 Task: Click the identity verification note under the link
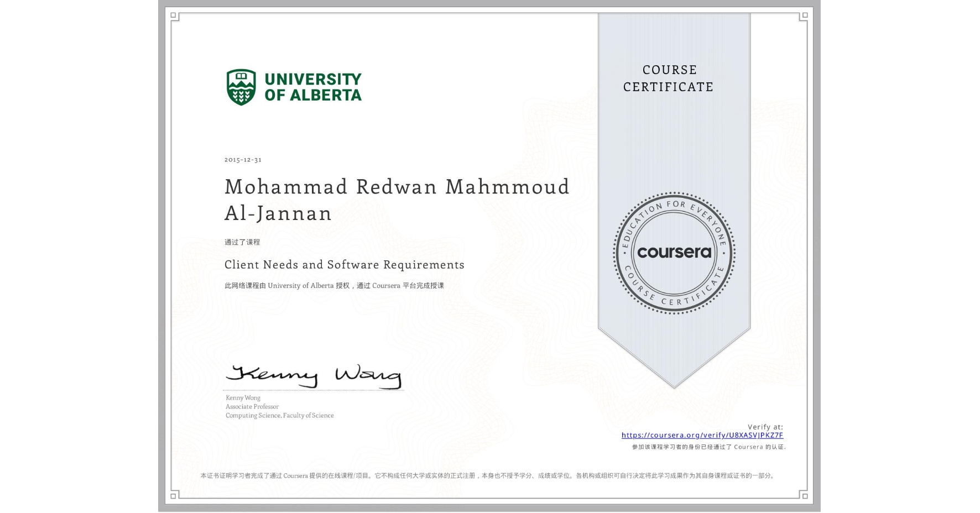(x=708, y=447)
